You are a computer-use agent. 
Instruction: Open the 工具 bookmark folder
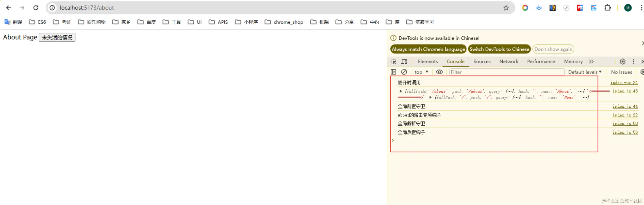pyautogui.click(x=172, y=22)
